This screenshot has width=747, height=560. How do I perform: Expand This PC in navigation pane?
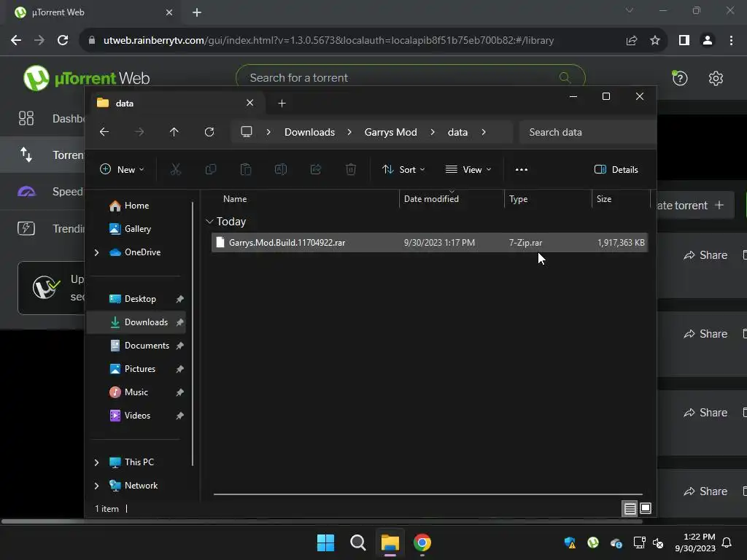(x=97, y=462)
